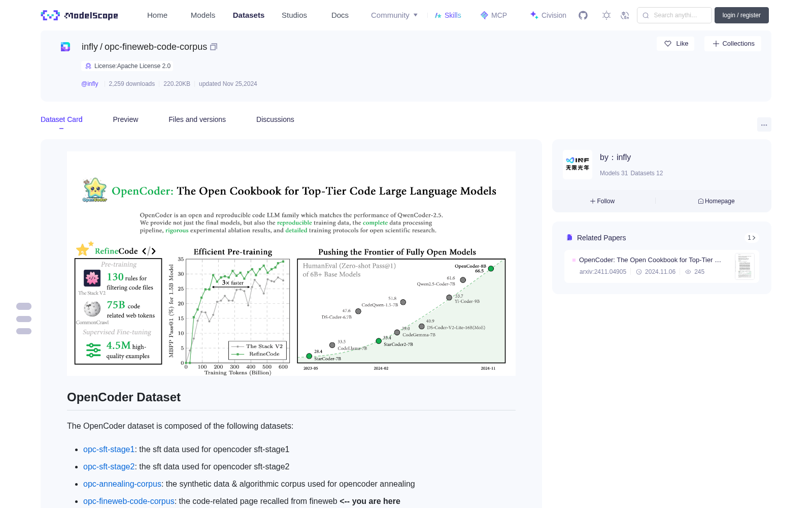Open the Models menu item
Image resolution: width=812 pixels, height=508 pixels.
tap(203, 15)
